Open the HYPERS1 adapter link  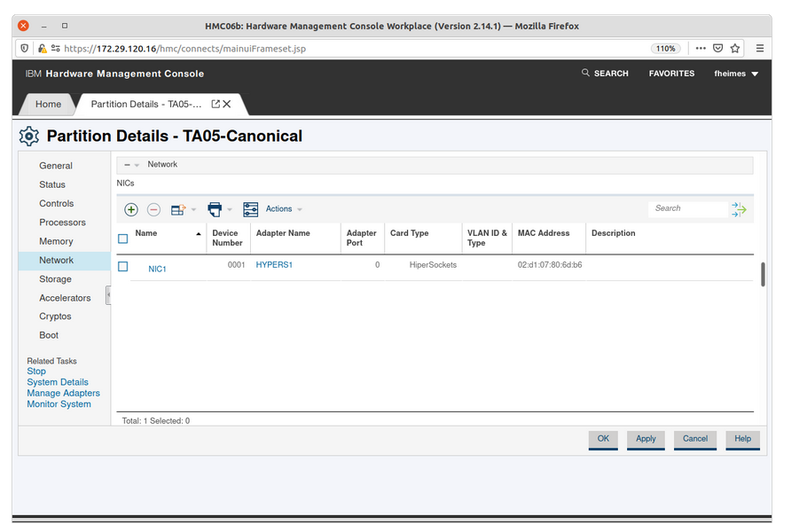coord(274,264)
